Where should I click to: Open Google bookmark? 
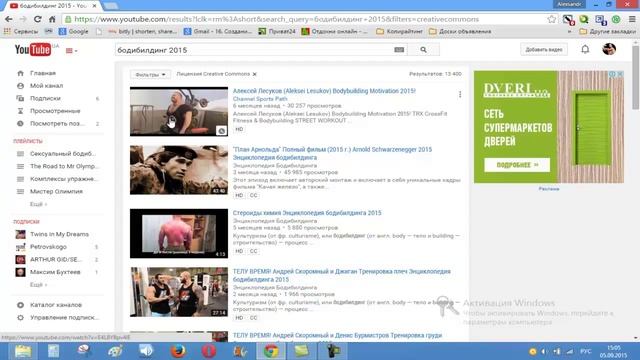click(73, 31)
